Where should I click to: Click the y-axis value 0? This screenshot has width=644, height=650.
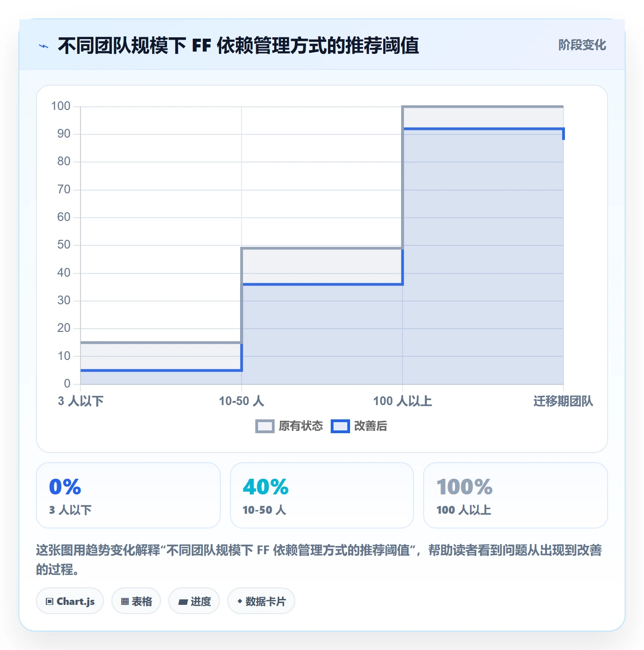click(x=67, y=383)
